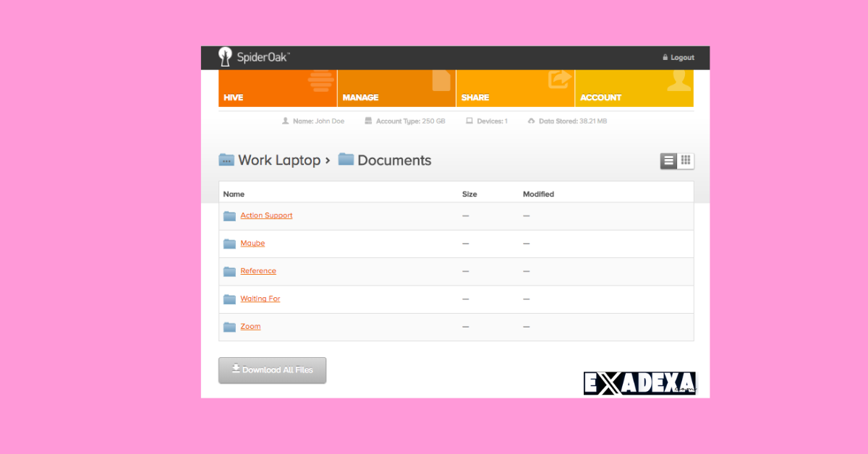The width and height of the screenshot is (868, 454).
Task: Click the SpiderOak keyhole logo
Action: click(x=225, y=57)
